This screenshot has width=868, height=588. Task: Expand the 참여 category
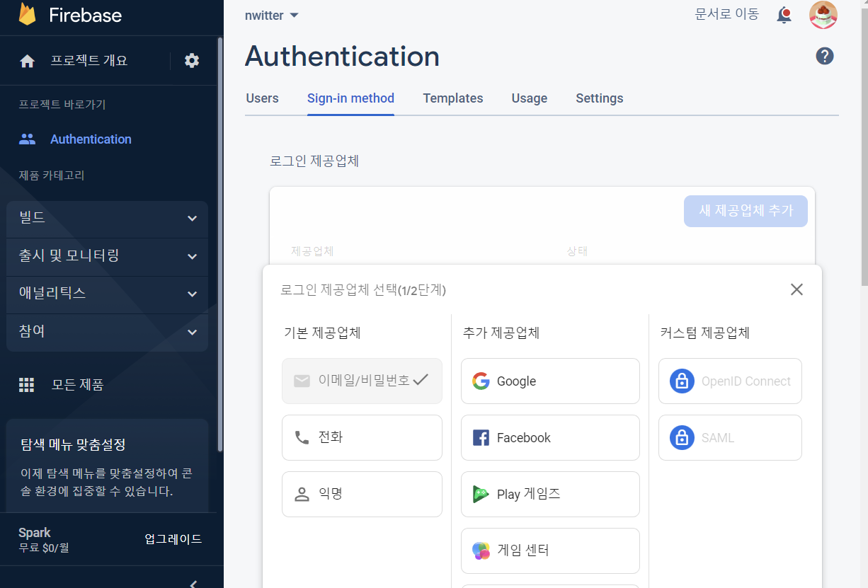pyautogui.click(x=108, y=333)
